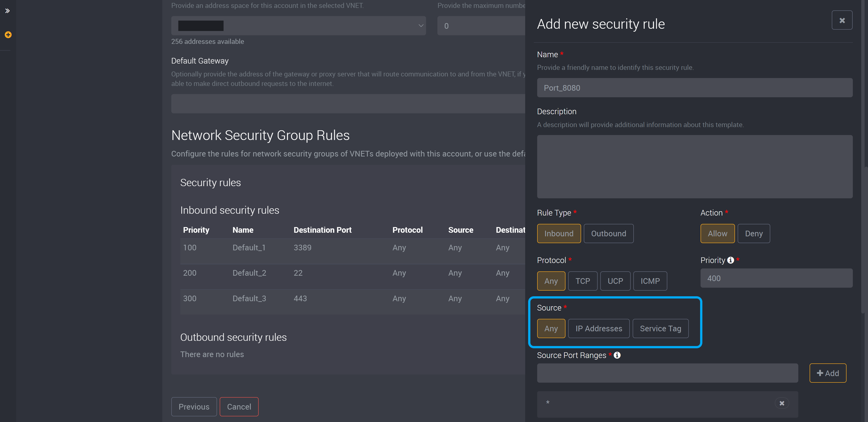Choose Deny action

[x=754, y=233]
